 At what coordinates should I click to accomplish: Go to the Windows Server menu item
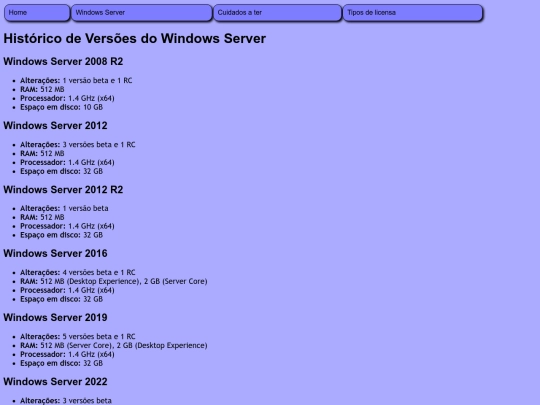click(142, 13)
